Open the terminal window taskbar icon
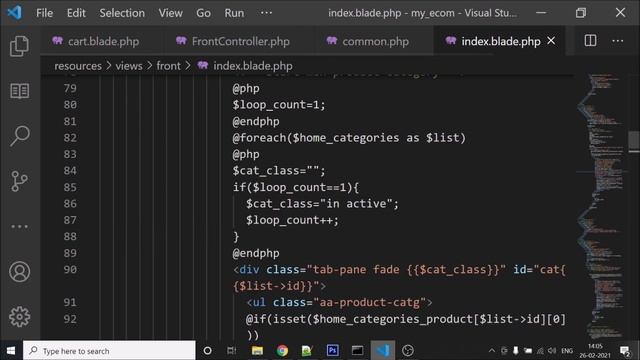This screenshot has height=360, width=640. (358, 351)
